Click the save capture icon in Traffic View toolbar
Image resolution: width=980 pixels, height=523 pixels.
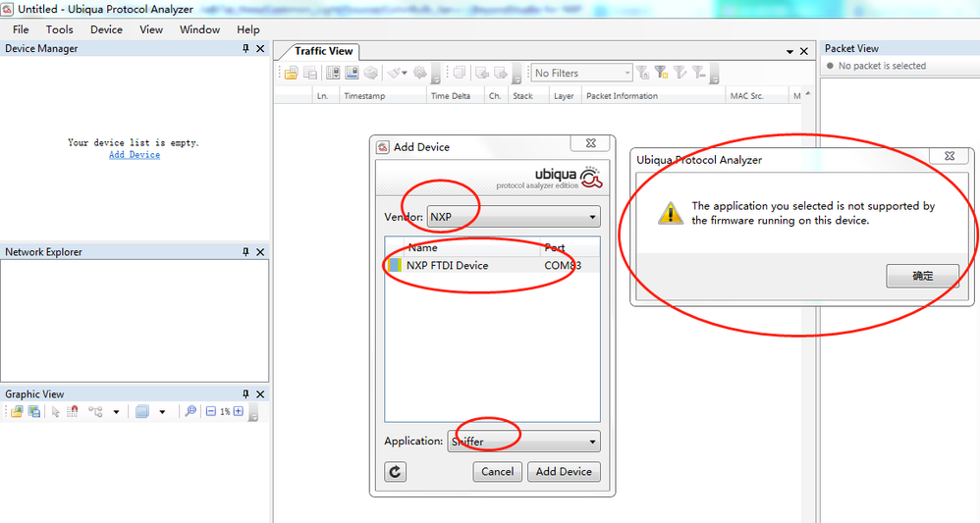tap(310, 74)
